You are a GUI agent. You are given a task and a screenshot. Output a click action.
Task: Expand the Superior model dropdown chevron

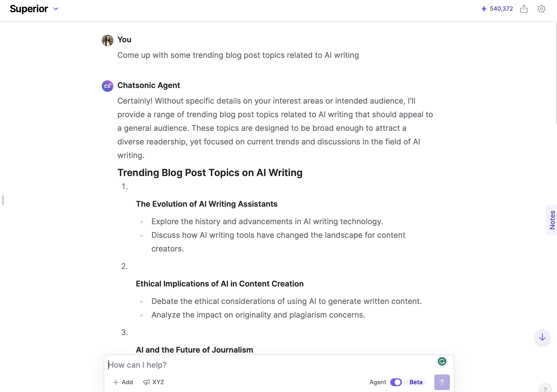pyautogui.click(x=56, y=9)
